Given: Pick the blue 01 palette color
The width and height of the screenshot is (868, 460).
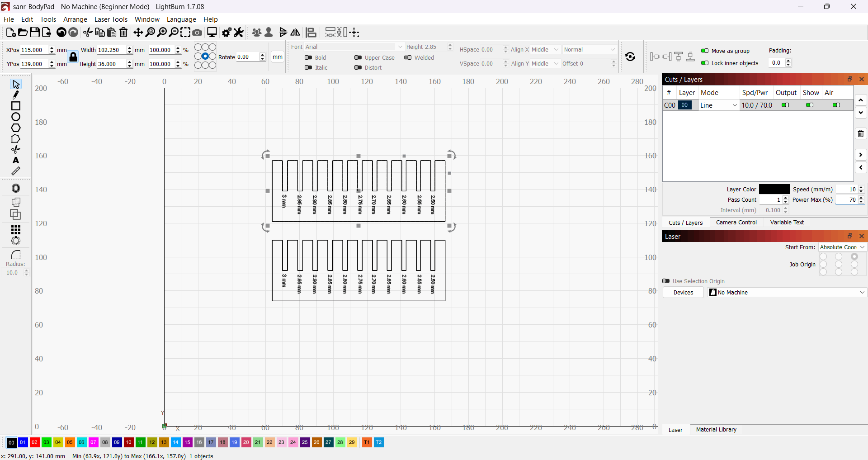Looking at the screenshot, I should (x=23, y=442).
